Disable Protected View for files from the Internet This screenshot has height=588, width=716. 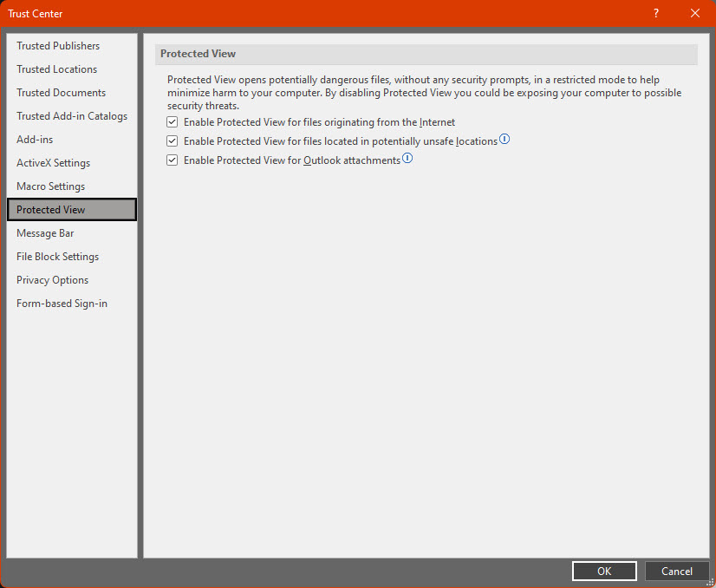[x=172, y=121]
